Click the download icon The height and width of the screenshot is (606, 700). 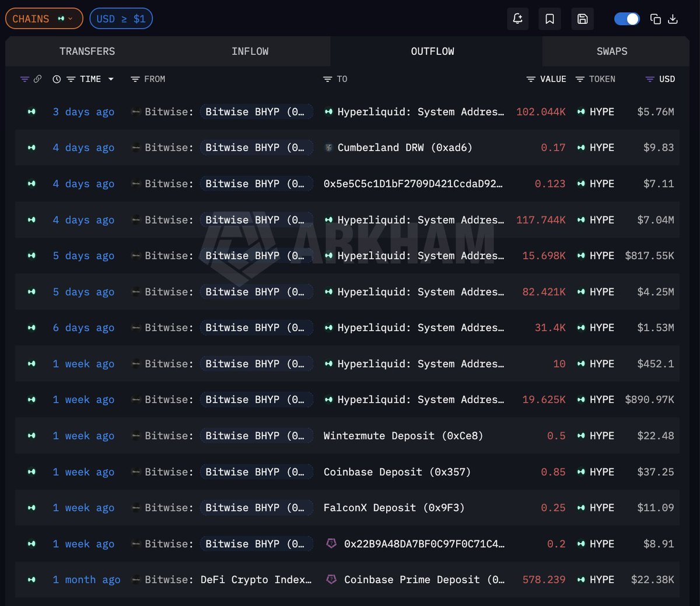click(x=673, y=19)
